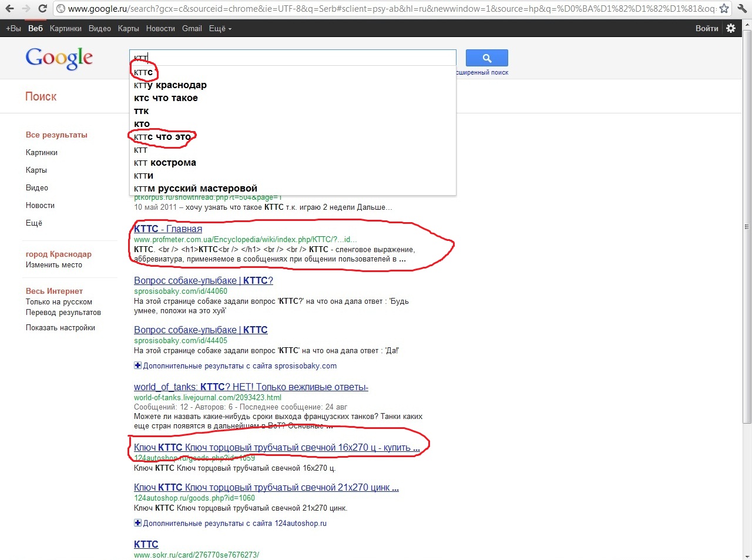Open first 'Вопрос собаке-улыбаке | КТТС?' result

pos(203,281)
